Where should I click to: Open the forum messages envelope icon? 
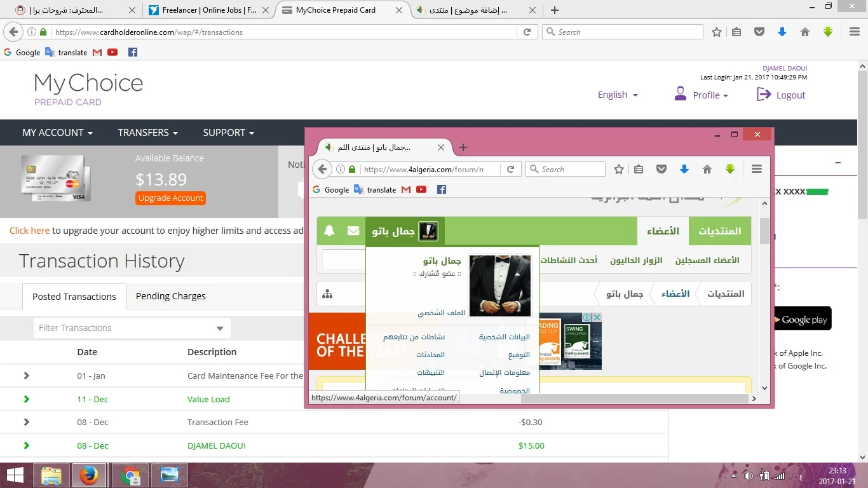(353, 231)
